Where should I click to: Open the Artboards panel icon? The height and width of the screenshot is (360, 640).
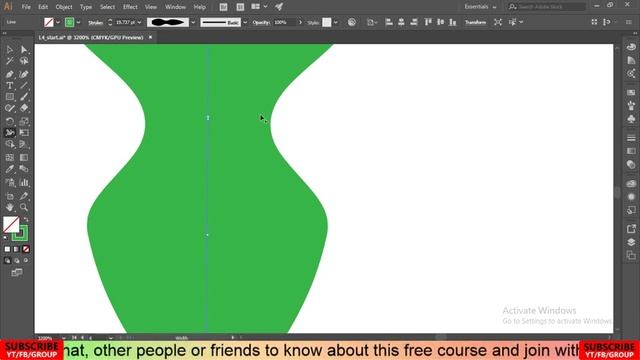pyautogui.click(x=631, y=256)
